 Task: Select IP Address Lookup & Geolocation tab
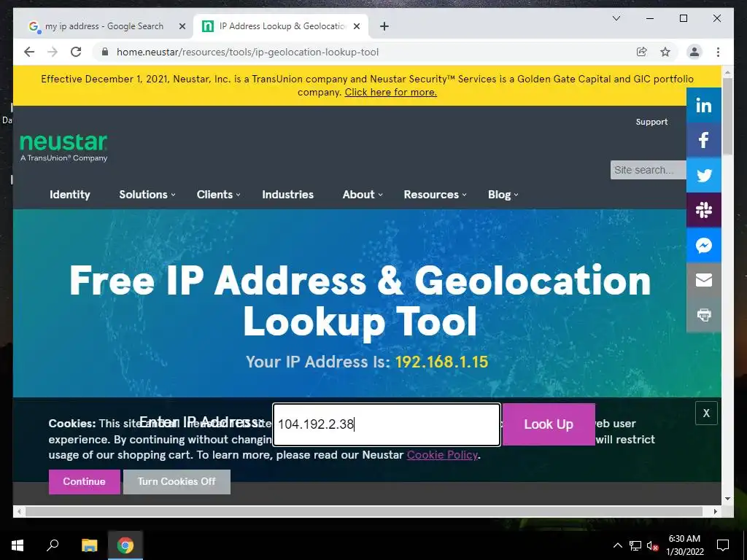tap(282, 26)
